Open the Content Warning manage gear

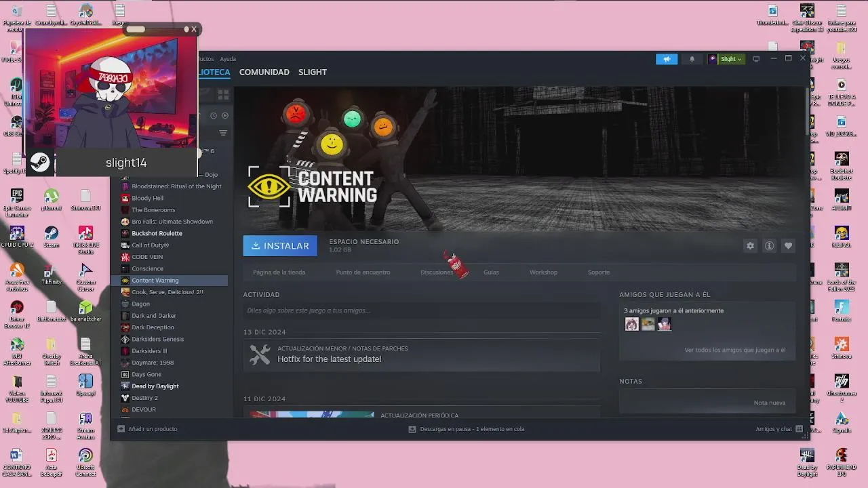pyautogui.click(x=750, y=246)
